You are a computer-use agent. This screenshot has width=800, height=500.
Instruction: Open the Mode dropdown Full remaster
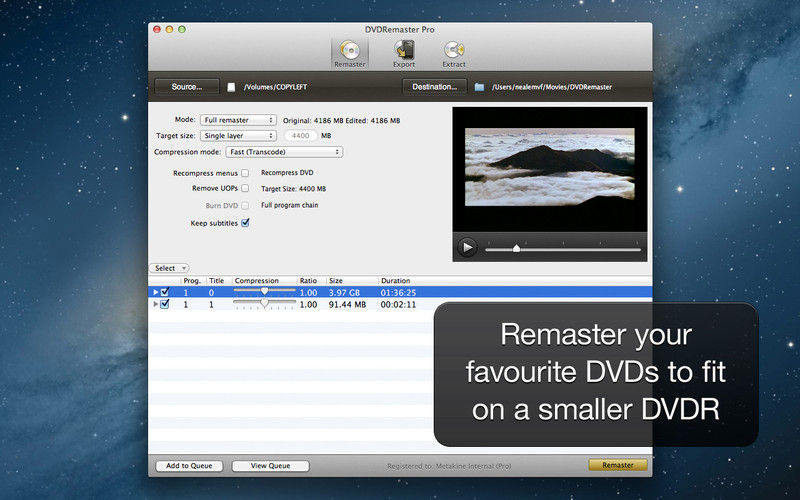pos(238,120)
